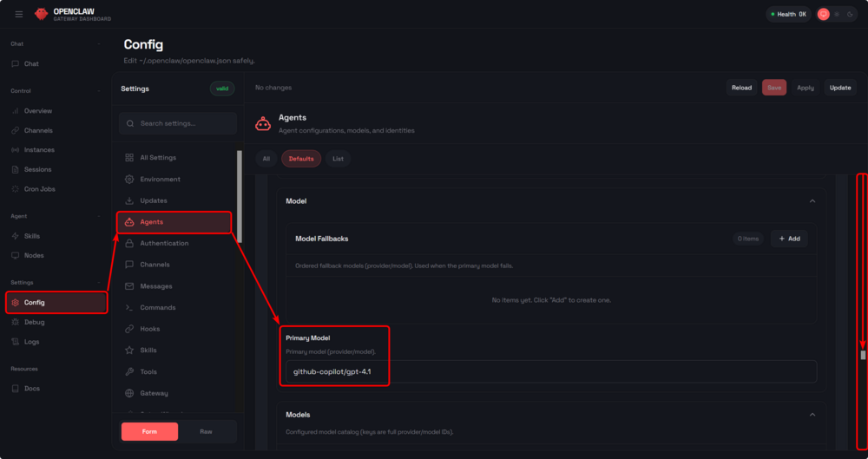Screen dimensions: 868x459
Task: Click the OpenClaw red logo icon
Action: 42,15
